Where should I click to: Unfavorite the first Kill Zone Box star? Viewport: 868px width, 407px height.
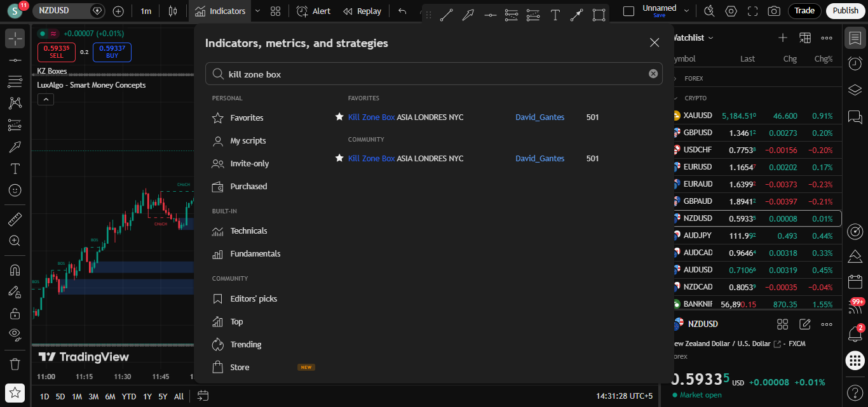[339, 117]
